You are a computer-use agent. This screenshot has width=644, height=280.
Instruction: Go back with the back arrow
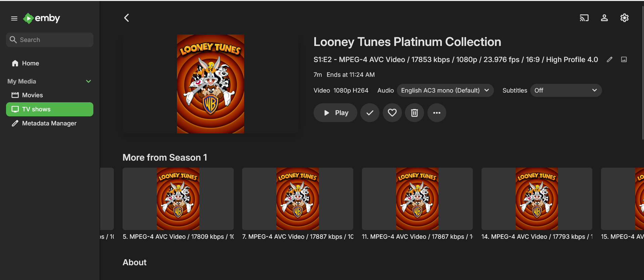click(x=127, y=18)
